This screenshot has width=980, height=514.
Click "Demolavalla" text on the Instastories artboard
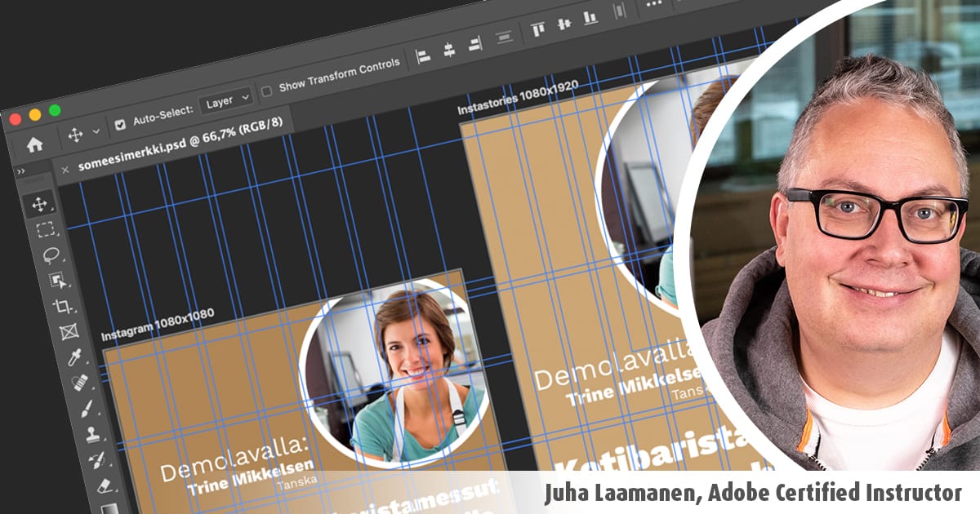pos(614,366)
